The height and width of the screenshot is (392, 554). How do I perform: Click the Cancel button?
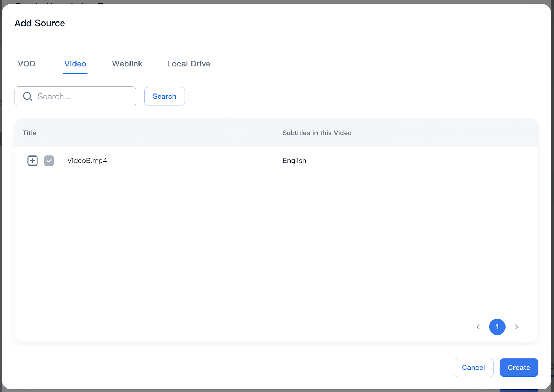473,367
